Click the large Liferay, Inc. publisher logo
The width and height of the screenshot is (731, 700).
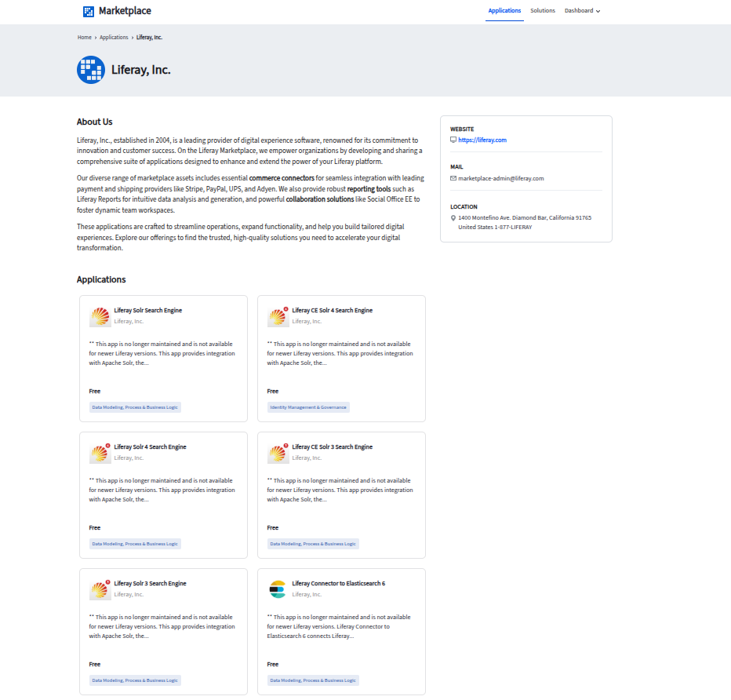click(91, 70)
